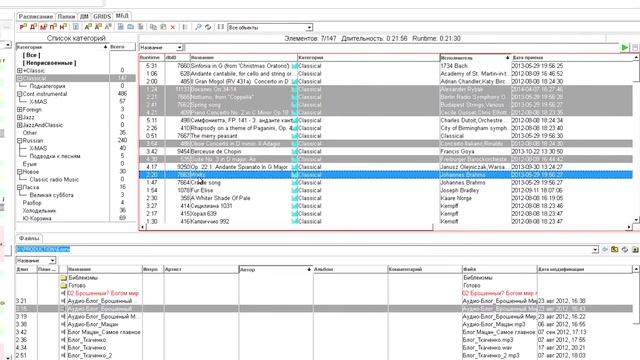Open the folder path dropdown arrow
Image resolution: width=640 pixels, height=360 pixels.
tap(595, 249)
